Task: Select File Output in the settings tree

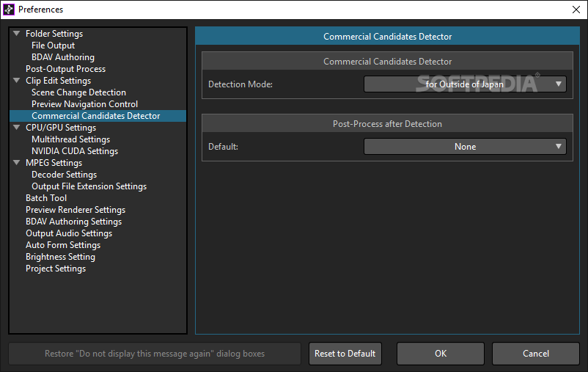Action: click(54, 45)
